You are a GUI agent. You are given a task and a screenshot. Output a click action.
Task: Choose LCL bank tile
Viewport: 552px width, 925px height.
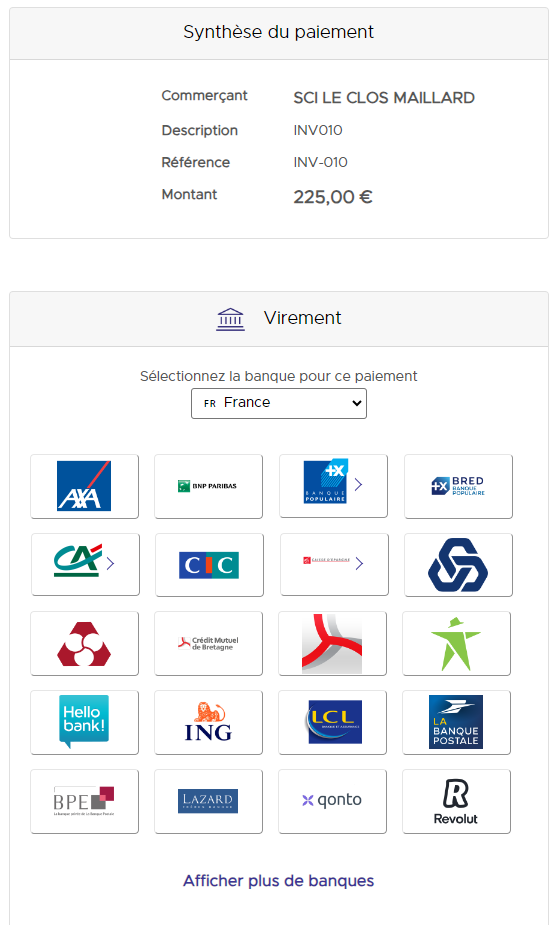(x=333, y=723)
